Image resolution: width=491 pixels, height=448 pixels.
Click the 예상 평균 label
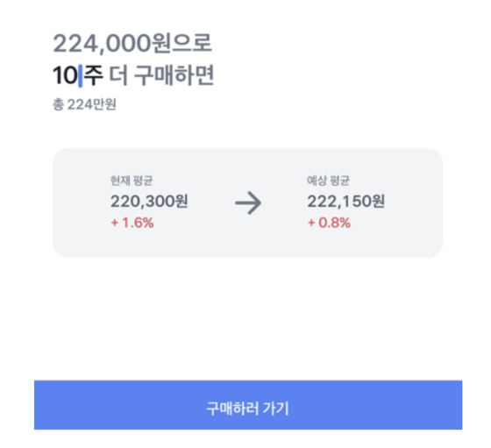click(328, 181)
